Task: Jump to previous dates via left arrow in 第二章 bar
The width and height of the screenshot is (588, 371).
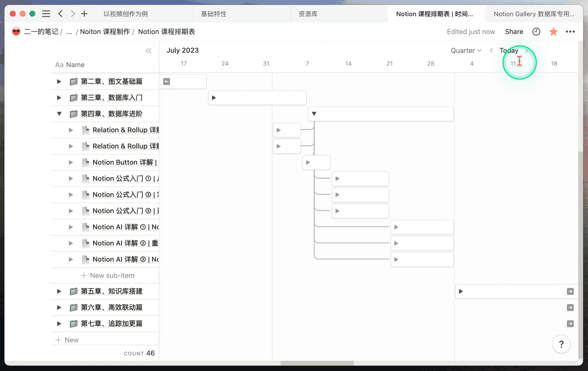Action: tap(167, 81)
